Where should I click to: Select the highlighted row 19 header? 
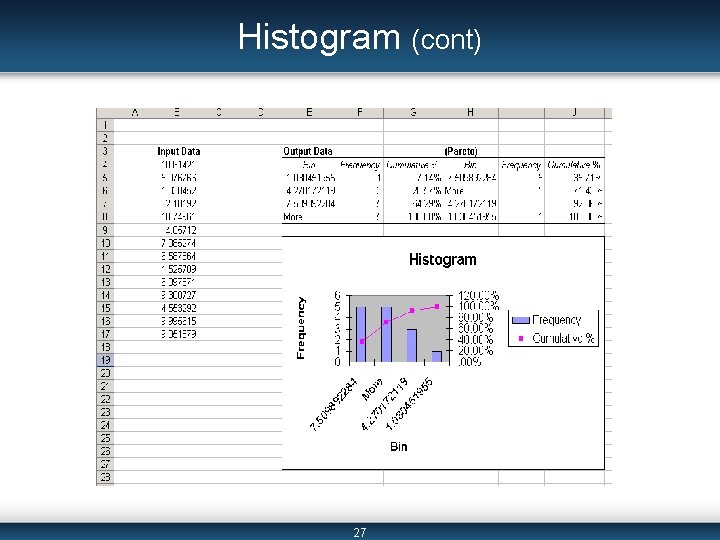105,360
